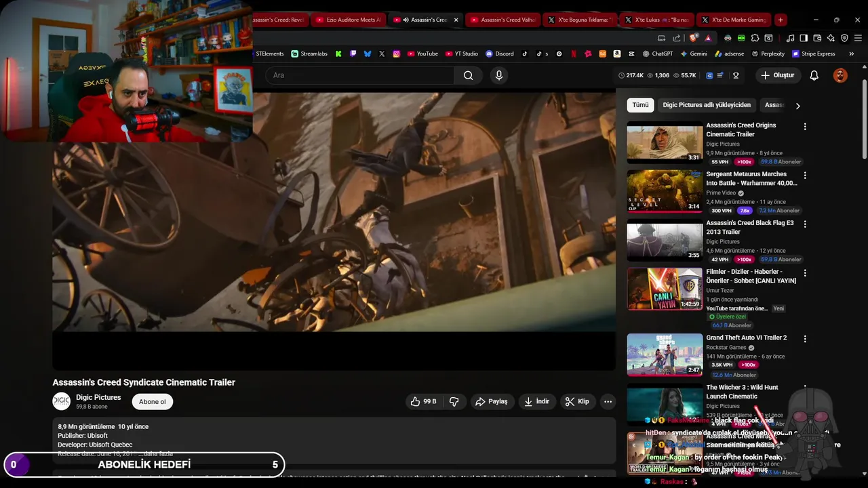Open the Kick bookmark icon
Image resolution: width=868 pixels, height=488 pixels.
click(x=338, y=54)
